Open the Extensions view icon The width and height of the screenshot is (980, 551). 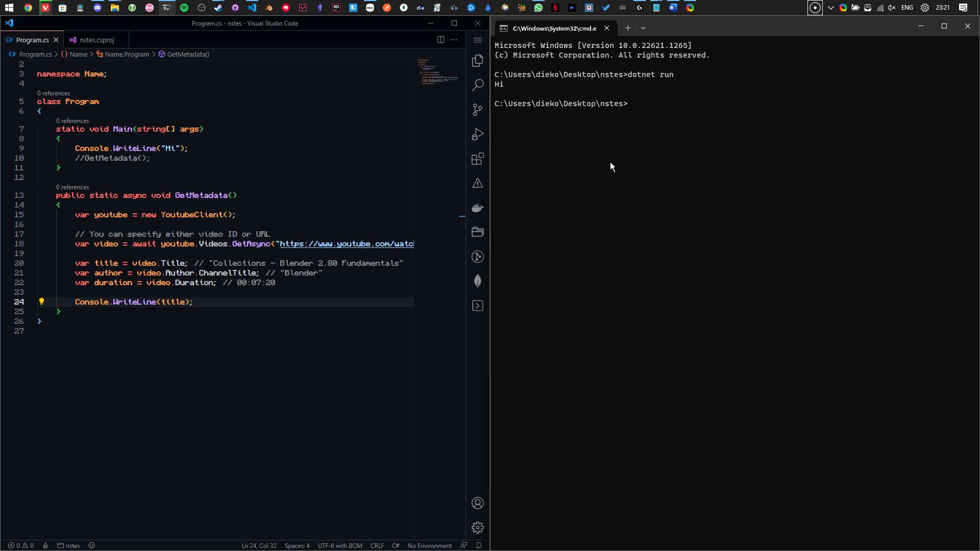pos(477,159)
